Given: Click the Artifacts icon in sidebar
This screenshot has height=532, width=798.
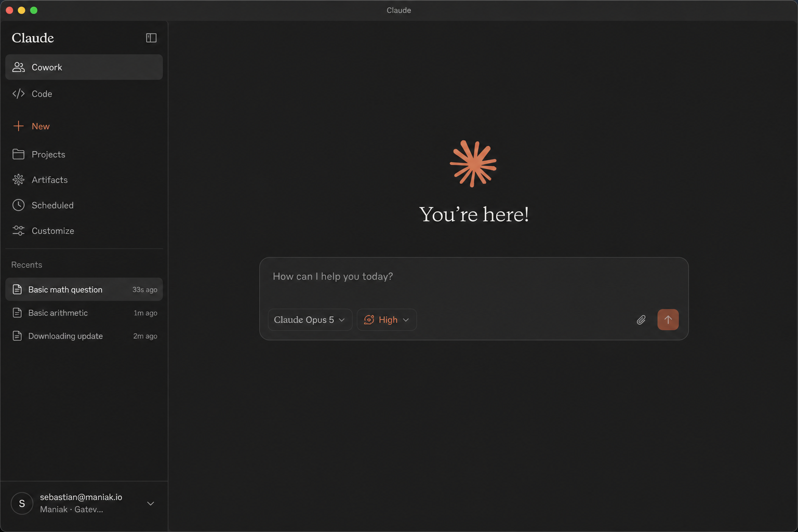Looking at the screenshot, I should coord(19,180).
